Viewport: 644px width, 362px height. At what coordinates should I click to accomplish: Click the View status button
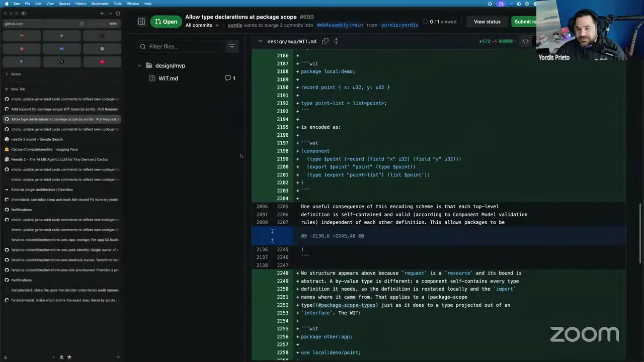click(487, 22)
